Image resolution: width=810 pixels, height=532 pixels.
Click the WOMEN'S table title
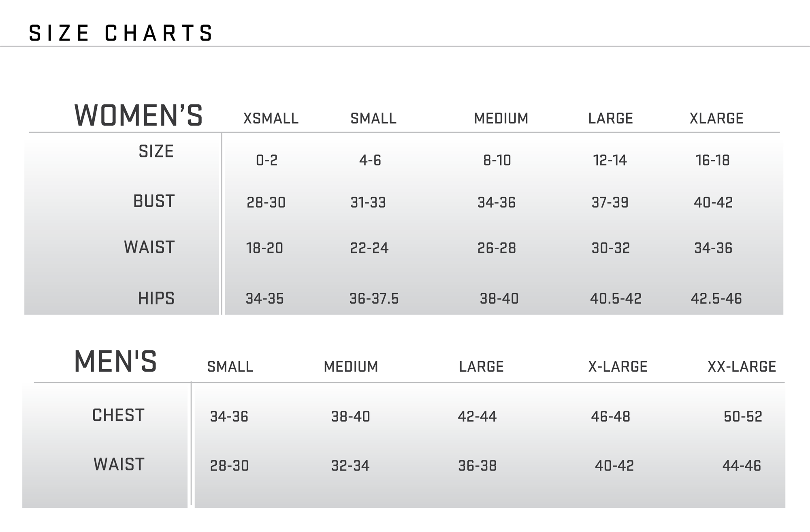coord(139,116)
